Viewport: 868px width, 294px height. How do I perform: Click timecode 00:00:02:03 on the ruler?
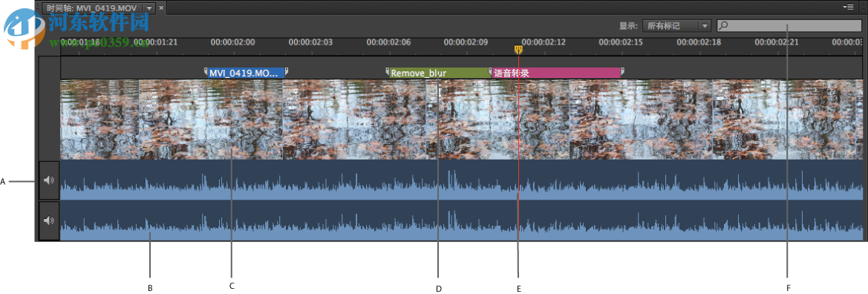(310, 42)
